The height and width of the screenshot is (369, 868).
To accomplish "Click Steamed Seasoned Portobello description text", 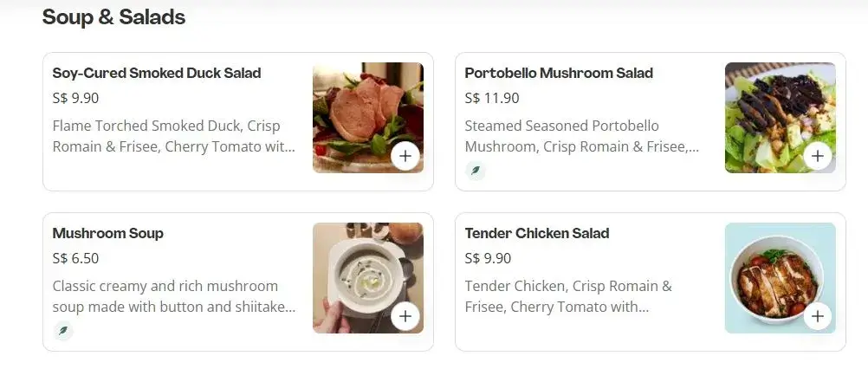I will pyautogui.click(x=581, y=136).
